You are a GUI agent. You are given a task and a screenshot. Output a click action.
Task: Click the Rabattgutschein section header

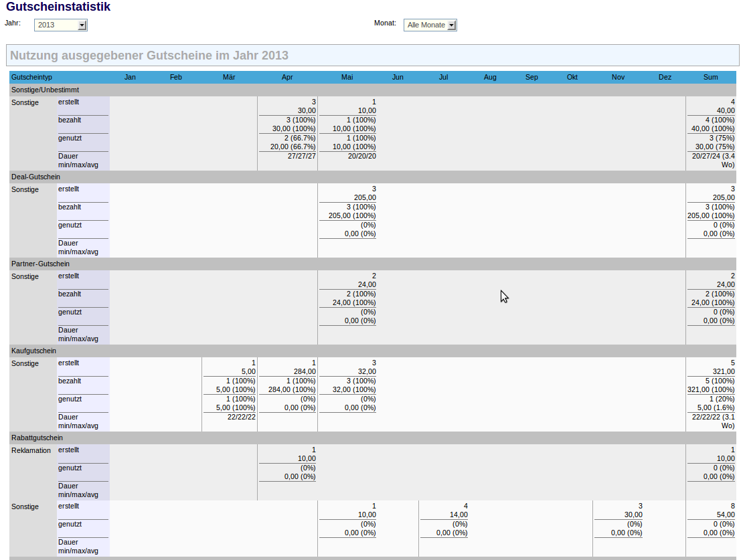(37, 438)
